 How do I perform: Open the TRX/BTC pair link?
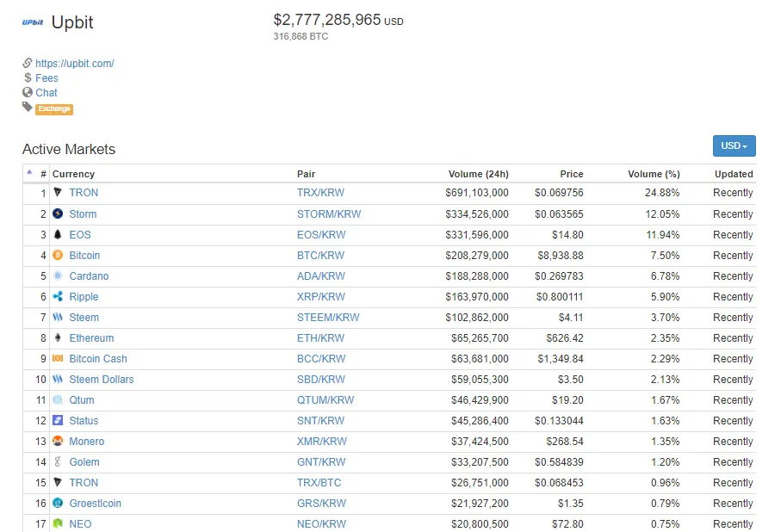pos(319,483)
